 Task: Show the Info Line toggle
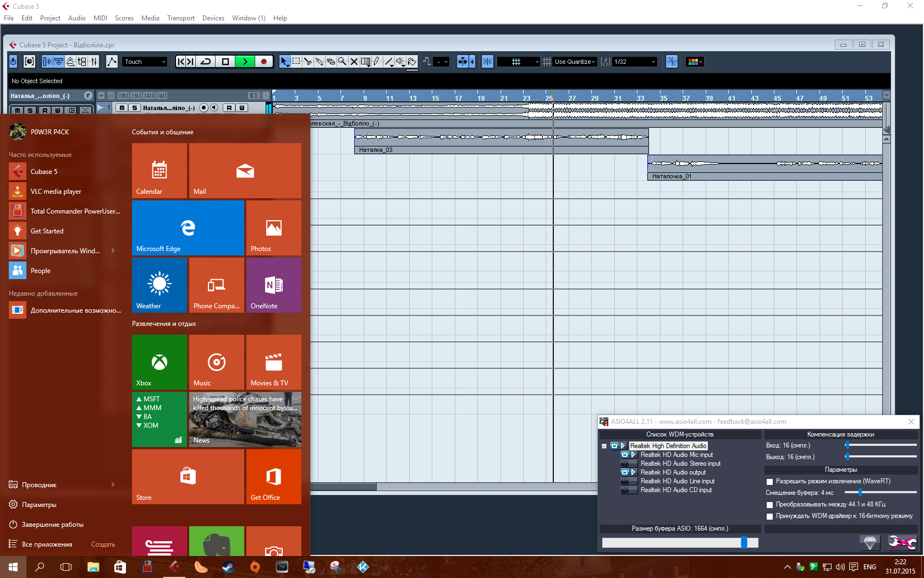point(59,62)
